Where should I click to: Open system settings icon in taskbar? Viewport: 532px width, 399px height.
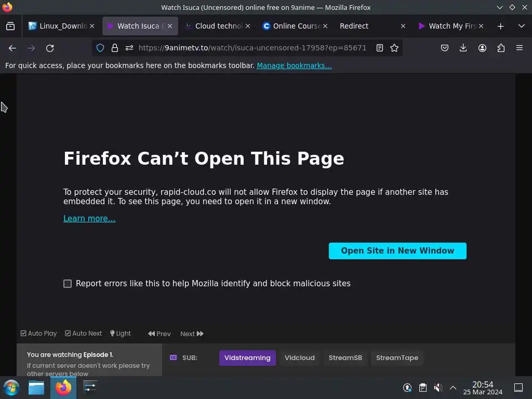(x=90, y=388)
